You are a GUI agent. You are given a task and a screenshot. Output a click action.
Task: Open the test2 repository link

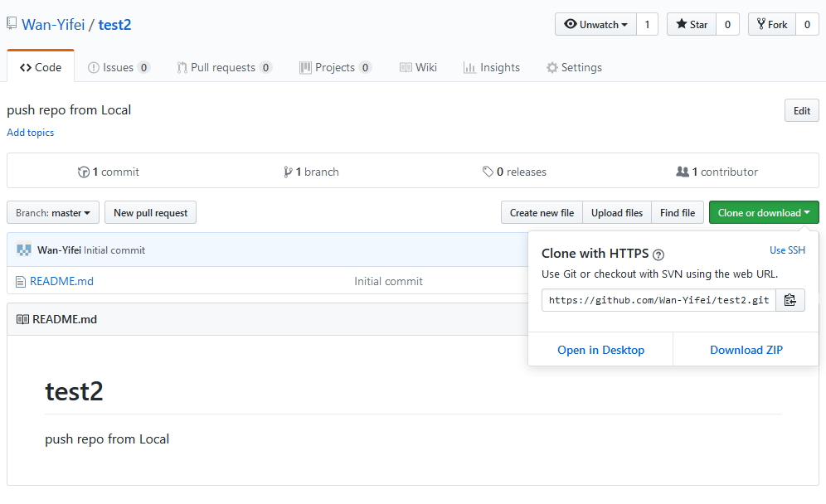coord(114,25)
